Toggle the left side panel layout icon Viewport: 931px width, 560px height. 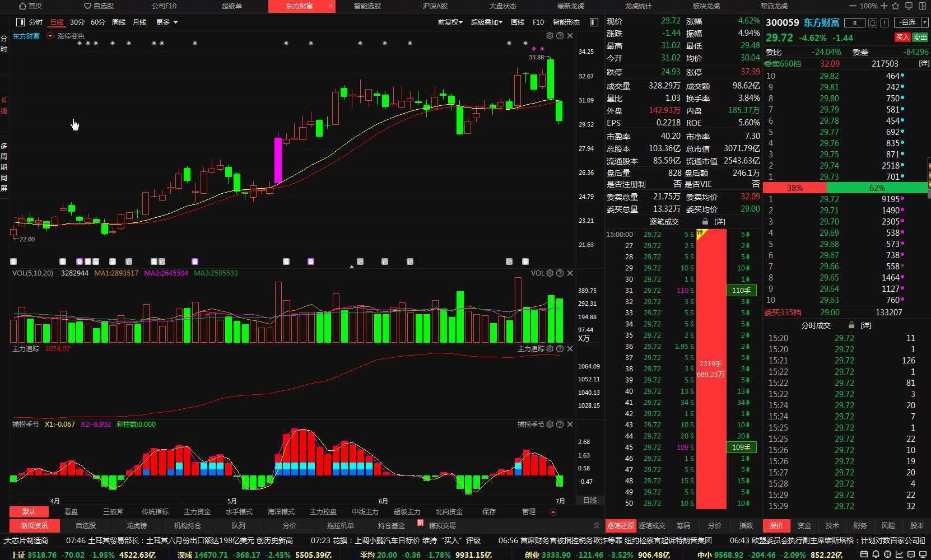(x=21, y=22)
